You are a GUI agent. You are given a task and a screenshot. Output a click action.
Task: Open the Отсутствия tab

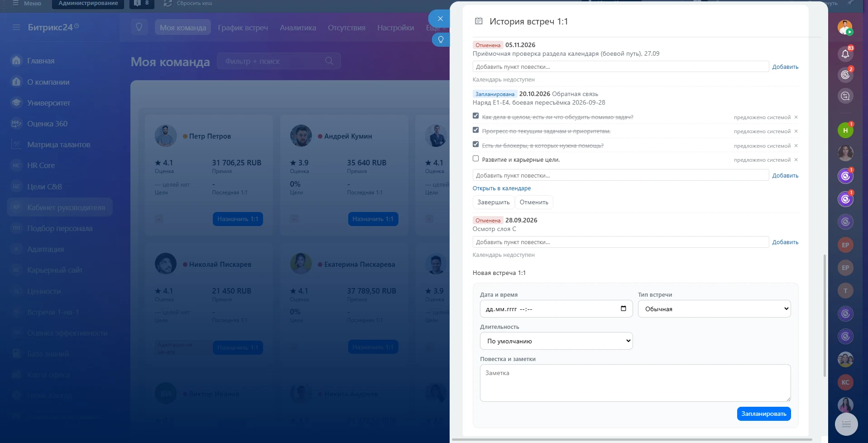tap(346, 28)
